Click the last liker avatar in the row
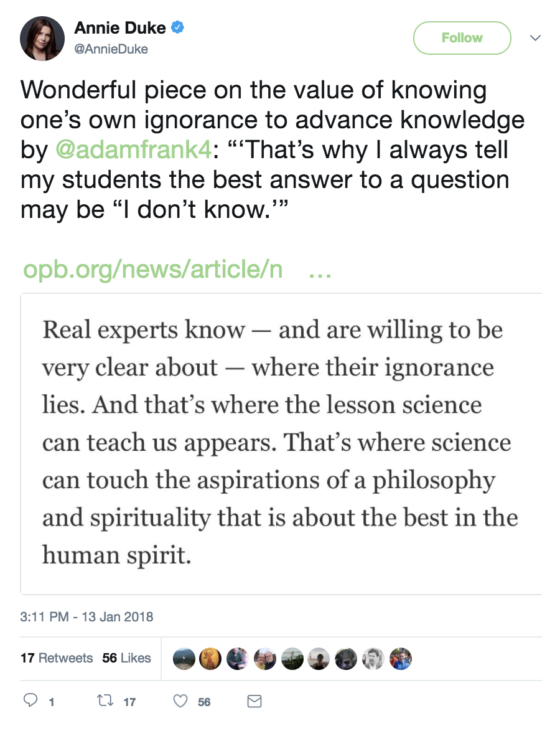 click(401, 658)
